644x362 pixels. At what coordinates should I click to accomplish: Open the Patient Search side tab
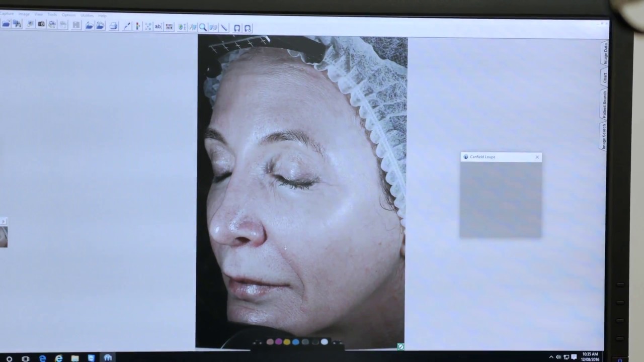[x=604, y=104]
